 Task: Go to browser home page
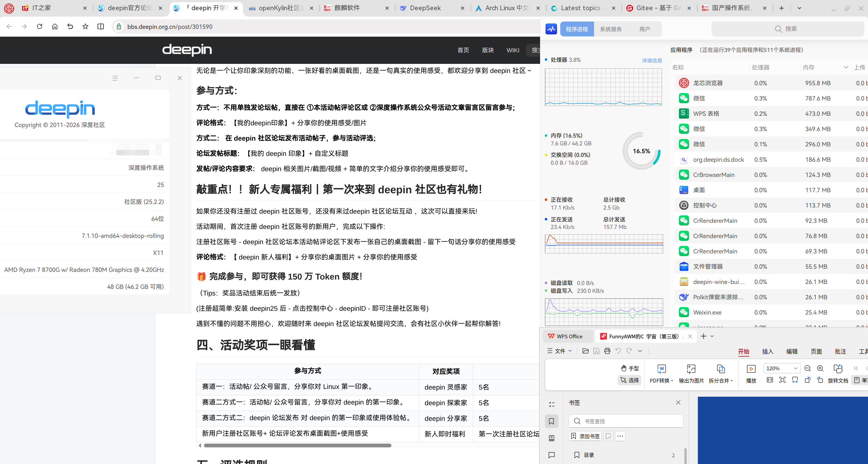tap(55, 26)
